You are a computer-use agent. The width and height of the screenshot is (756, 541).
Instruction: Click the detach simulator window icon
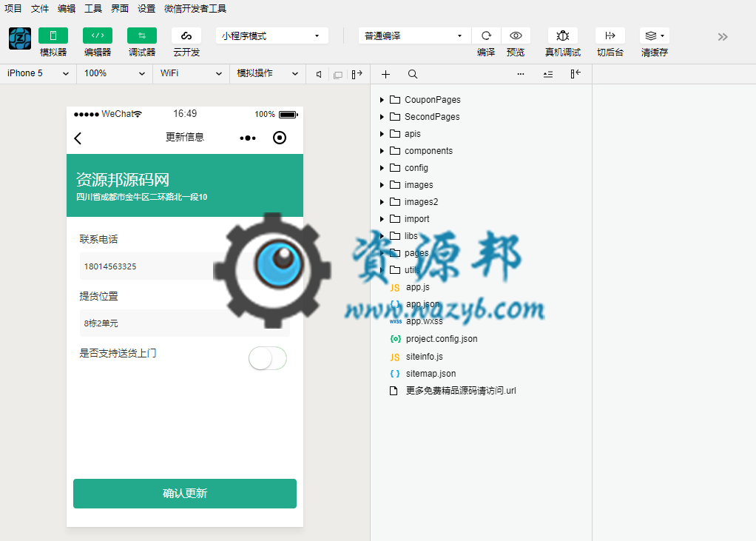pos(338,75)
